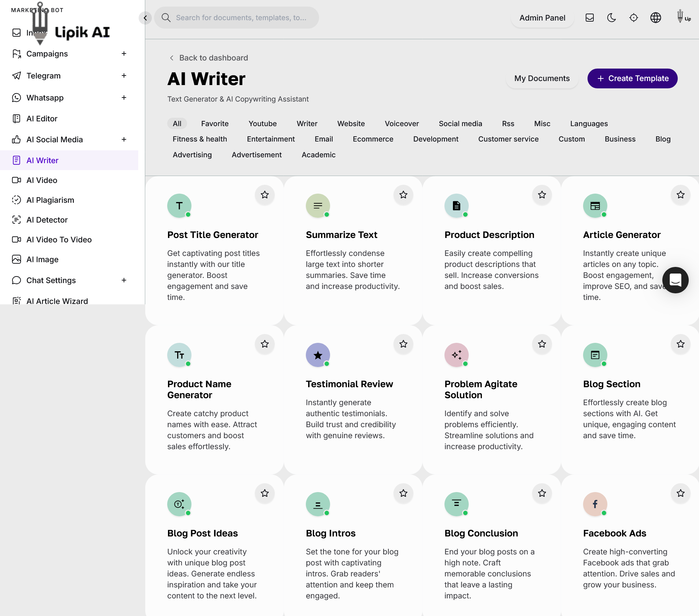Star the Blog Section template

681,344
